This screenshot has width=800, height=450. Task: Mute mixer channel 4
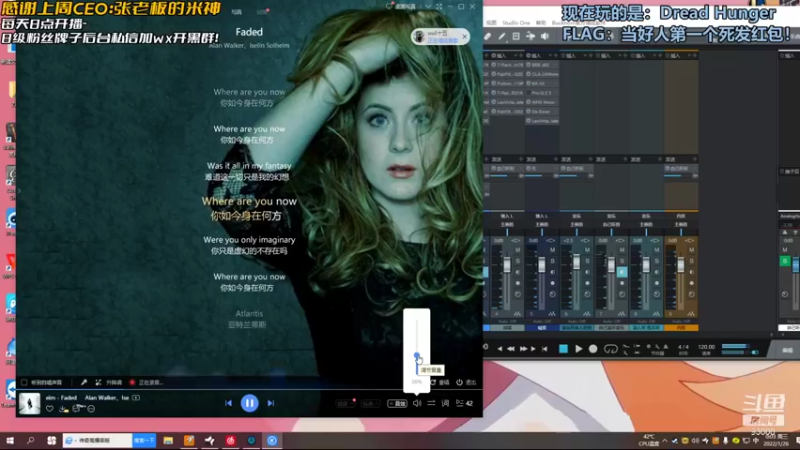[x=517, y=250]
